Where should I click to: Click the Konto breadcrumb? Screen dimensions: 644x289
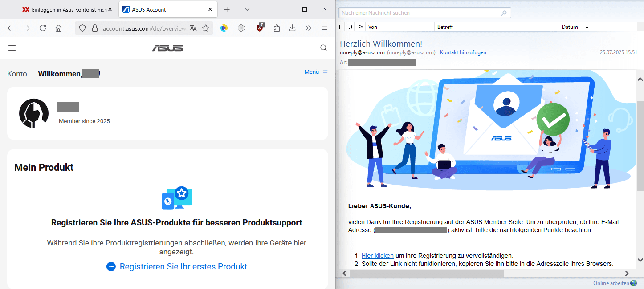pos(17,74)
